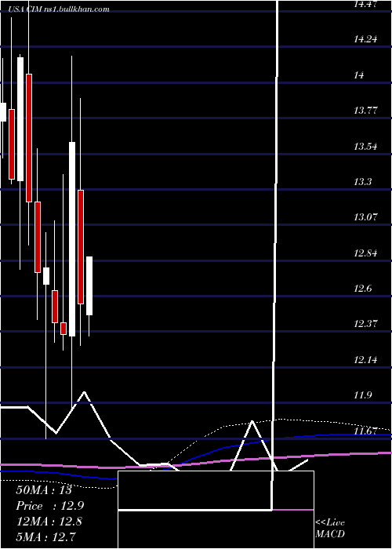The width and height of the screenshot is (392, 549).
Task: Click the '50MA : 13' legend value
Action: [x=44, y=490]
